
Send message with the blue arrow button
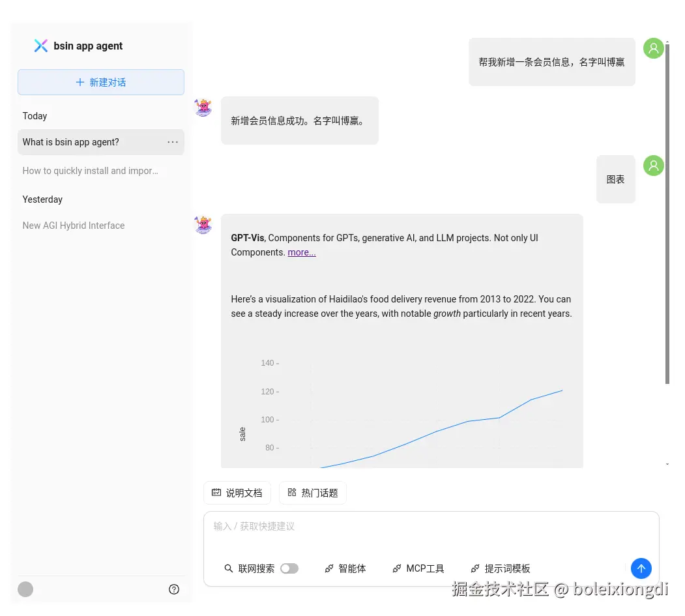641,568
